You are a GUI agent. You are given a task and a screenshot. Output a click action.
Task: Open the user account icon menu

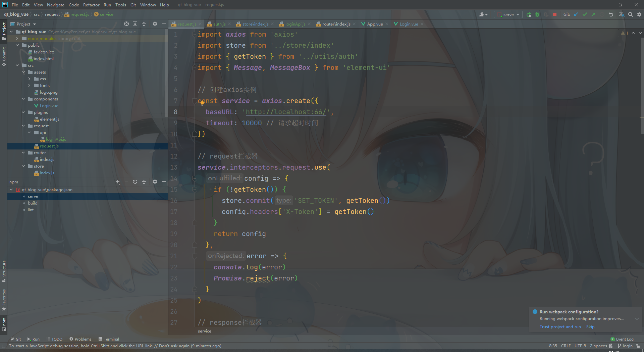(483, 14)
